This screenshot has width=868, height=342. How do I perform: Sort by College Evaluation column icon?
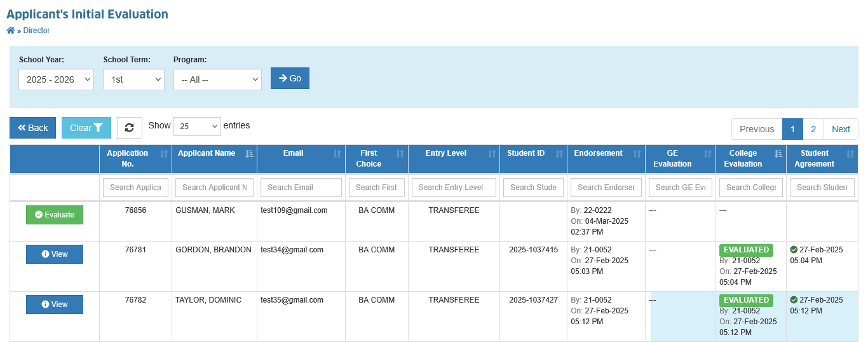(x=778, y=153)
